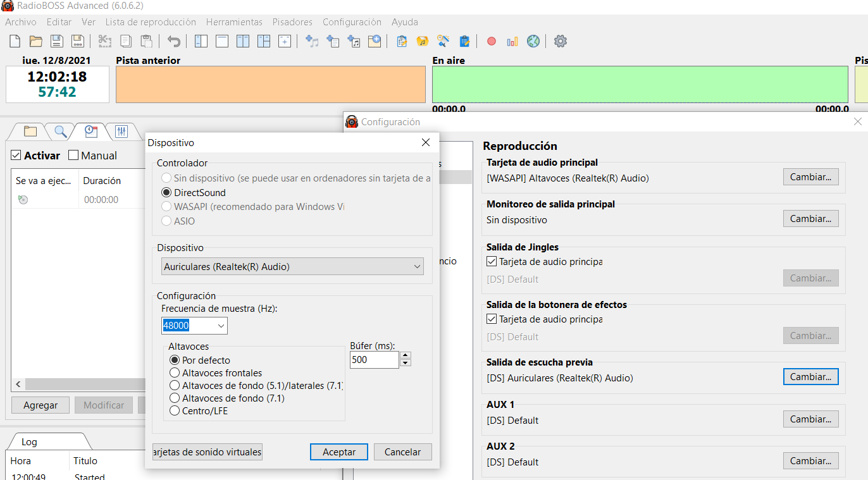Click the Agregar button in scheduler panel
This screenshot has height=480, width=868.
[x=40, y=405]
